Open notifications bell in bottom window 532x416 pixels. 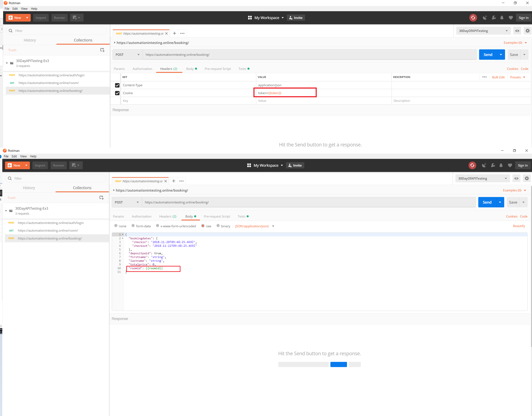pos(501,165)
